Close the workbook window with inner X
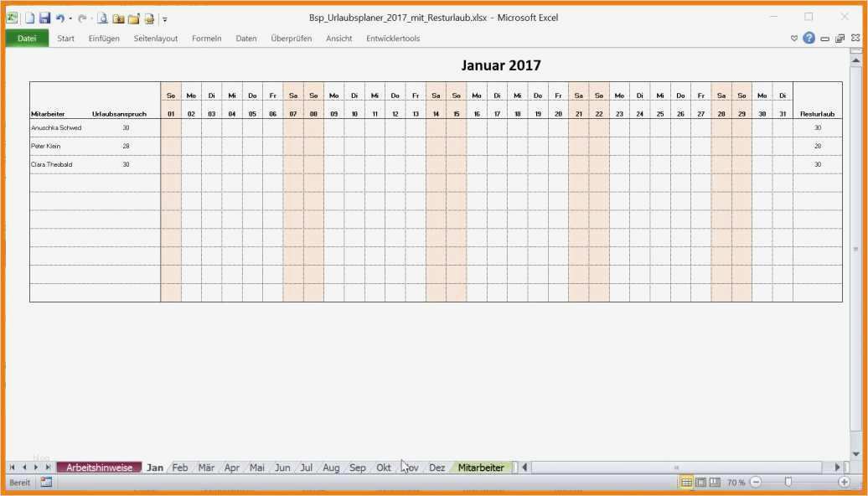 pyautogui.click(x=855, y=39)
